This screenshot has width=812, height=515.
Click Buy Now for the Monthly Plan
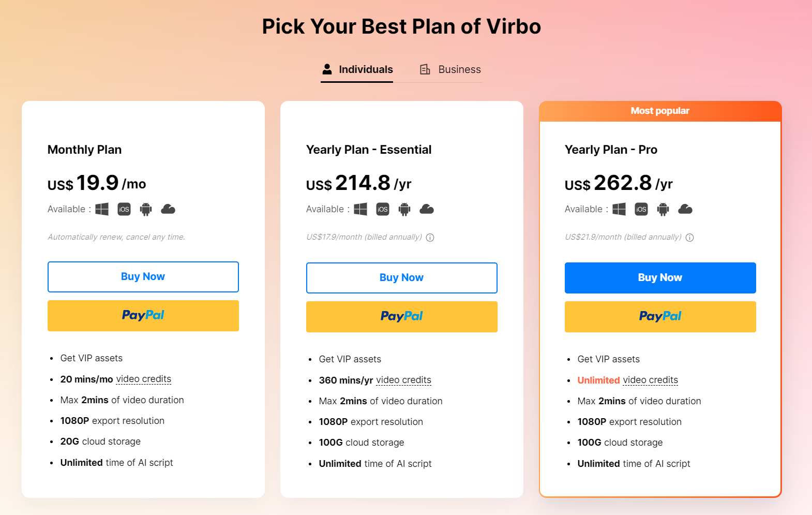[x=143, y=276]
